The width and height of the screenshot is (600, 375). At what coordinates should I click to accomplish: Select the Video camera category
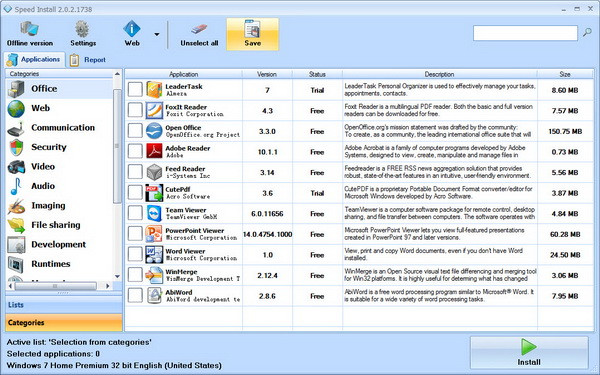(16, 167)
